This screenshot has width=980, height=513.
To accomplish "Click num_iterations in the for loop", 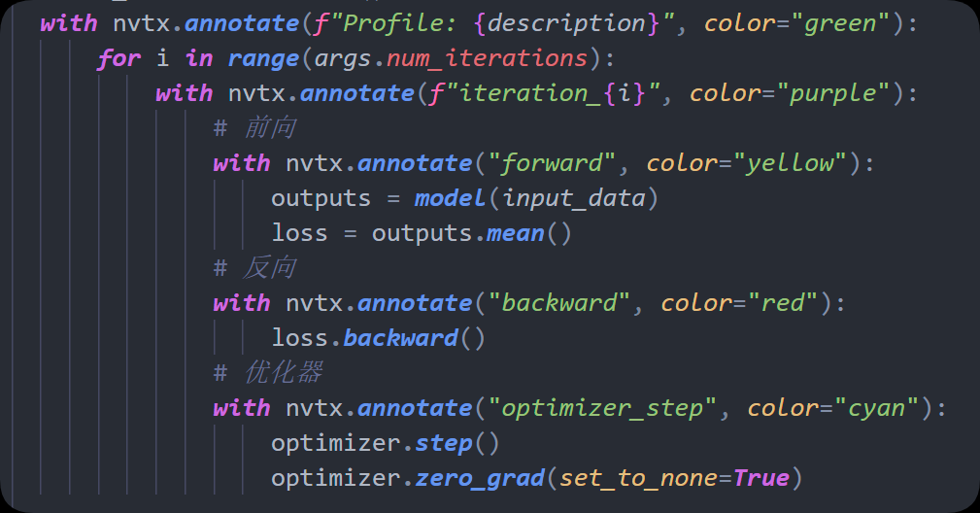I will click(x=487, y=58).
